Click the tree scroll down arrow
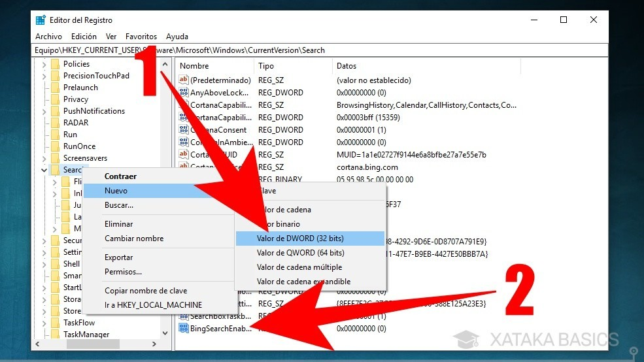Screen dimensions: 644x362 [x=165, y=333]
